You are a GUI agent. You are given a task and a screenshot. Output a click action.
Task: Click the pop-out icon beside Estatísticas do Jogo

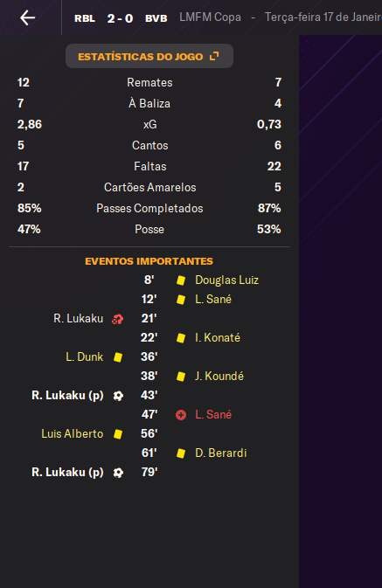pyautogui.click(x=214, y=56)
